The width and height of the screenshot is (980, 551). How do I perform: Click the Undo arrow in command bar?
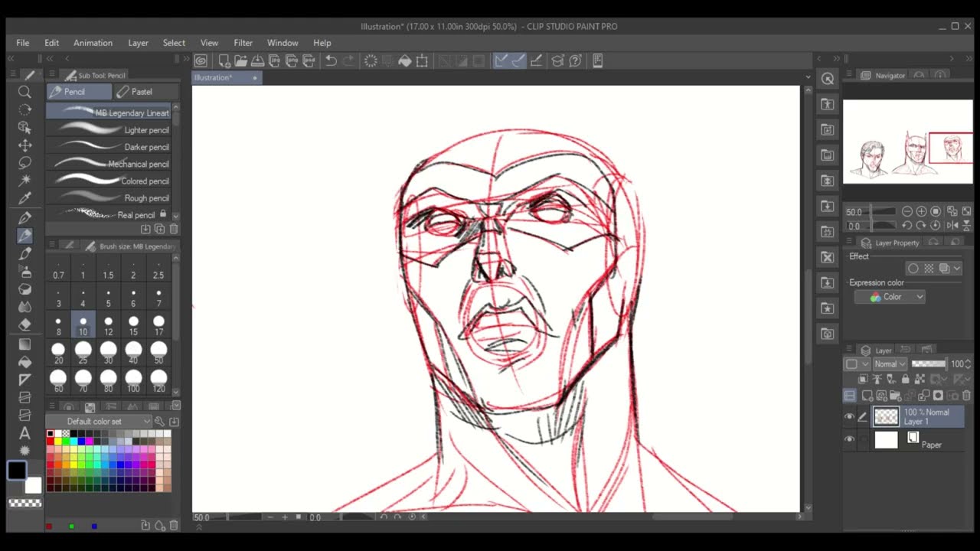click(x=331, y=60)
